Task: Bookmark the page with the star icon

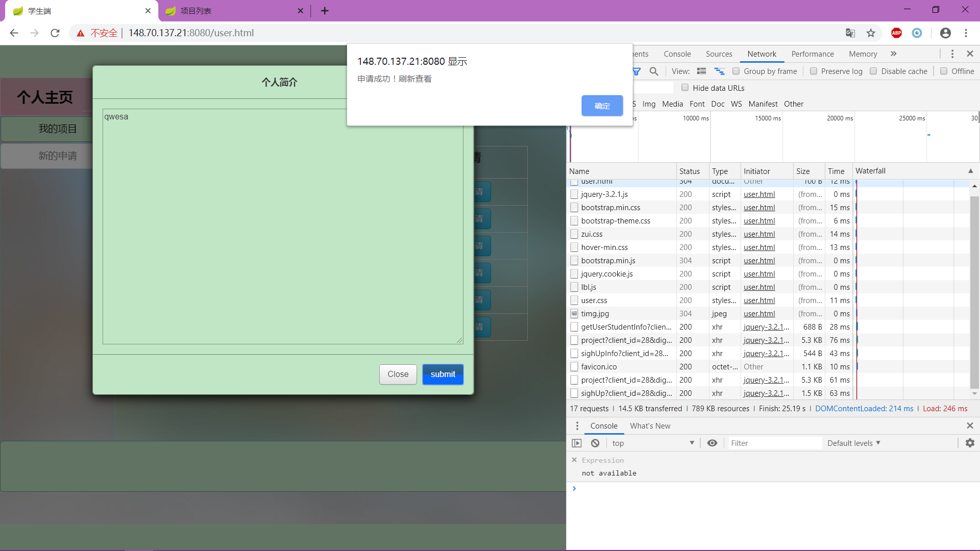Action: click(x=871, y=33)
